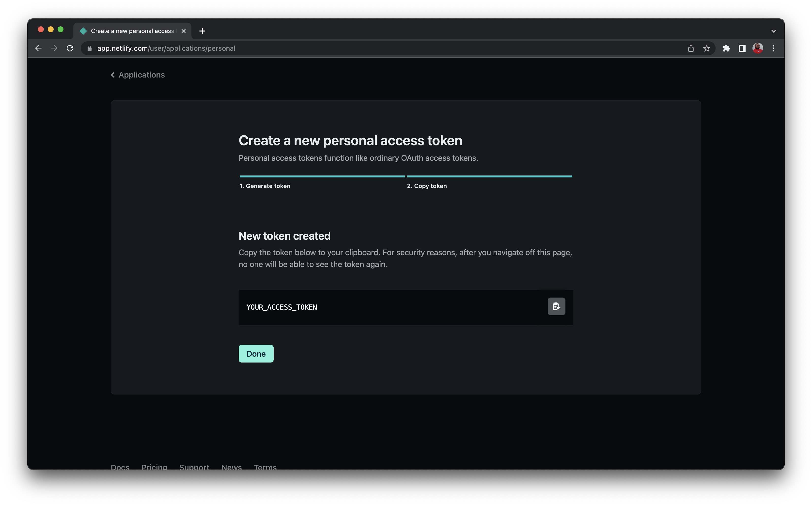View site security info via the lock icon

89,48
